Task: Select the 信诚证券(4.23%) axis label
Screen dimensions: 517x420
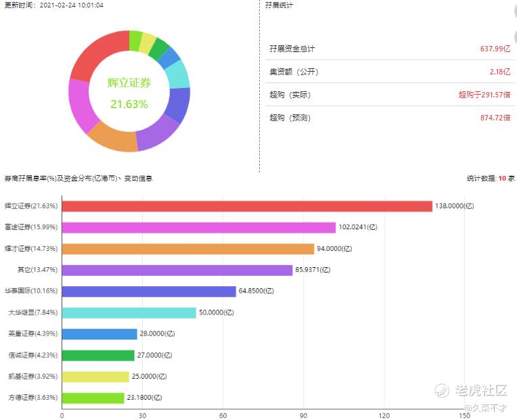Action: (x=33, y=355)
